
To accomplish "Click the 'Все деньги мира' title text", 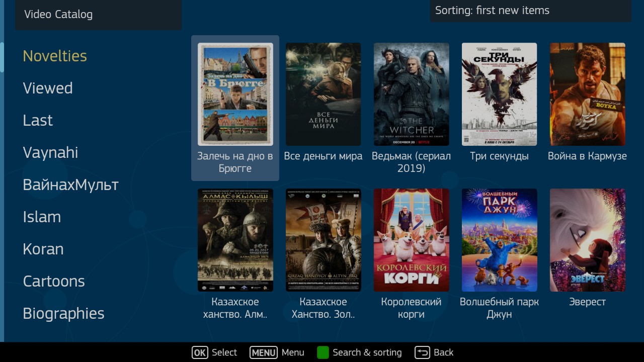I will (324, 156).
